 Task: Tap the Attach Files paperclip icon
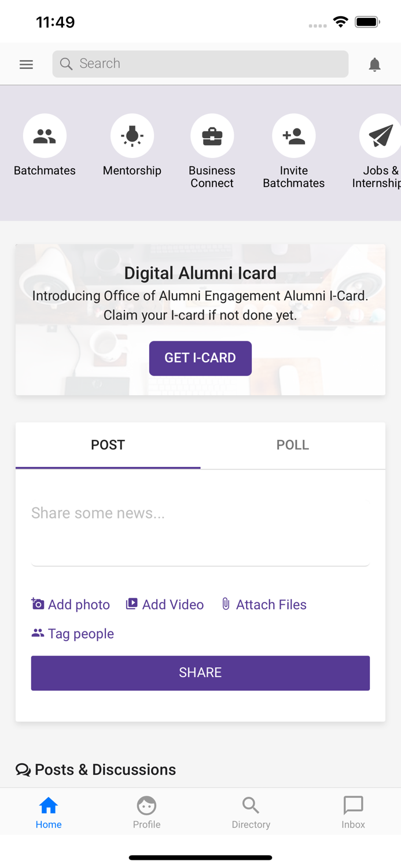tap(225, 604)
